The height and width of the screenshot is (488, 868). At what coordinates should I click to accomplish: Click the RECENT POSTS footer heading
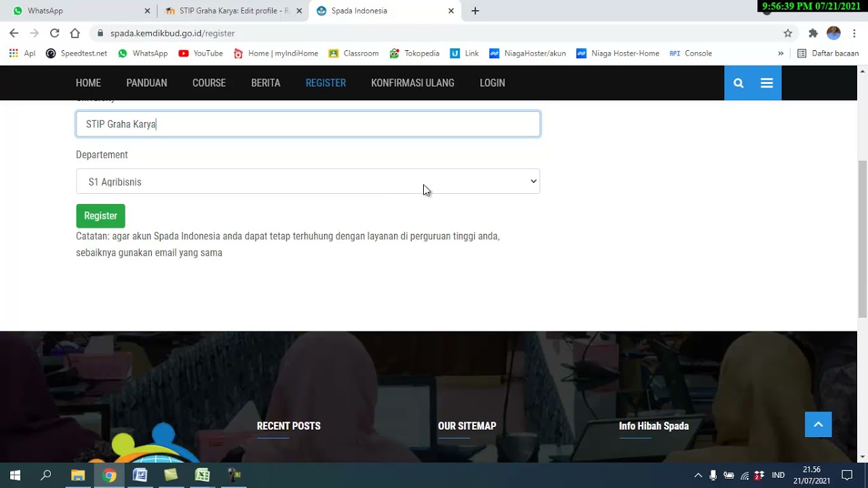click(x=288, y=426)
